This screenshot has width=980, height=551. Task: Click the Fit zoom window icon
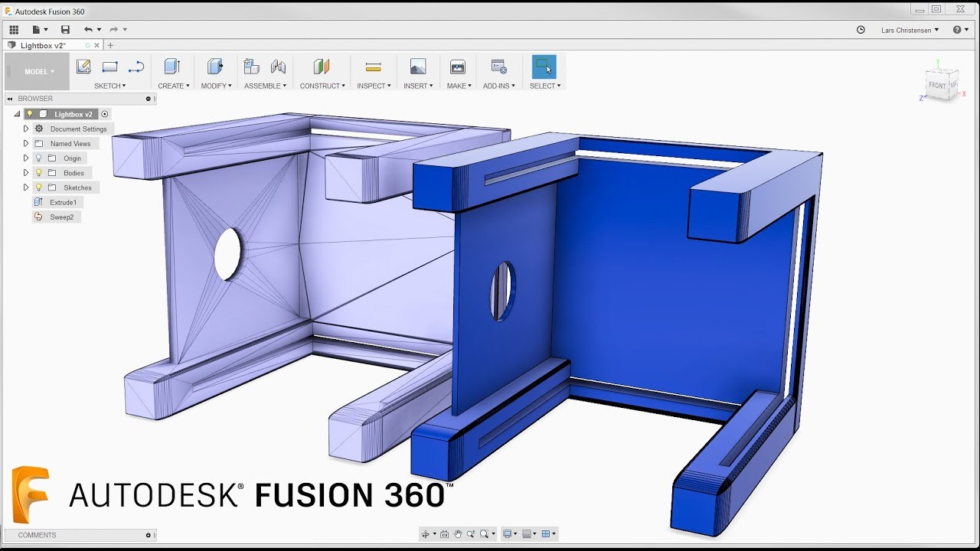point(485,533)
